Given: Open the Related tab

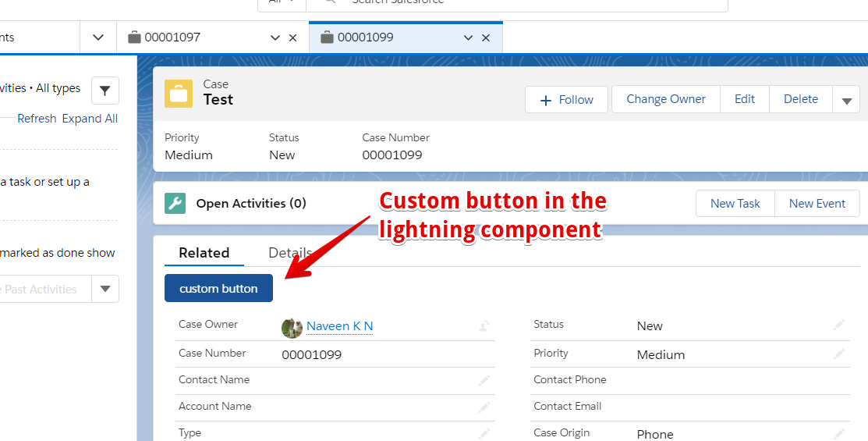Looking at the screenshot, I should click(204, 253).
